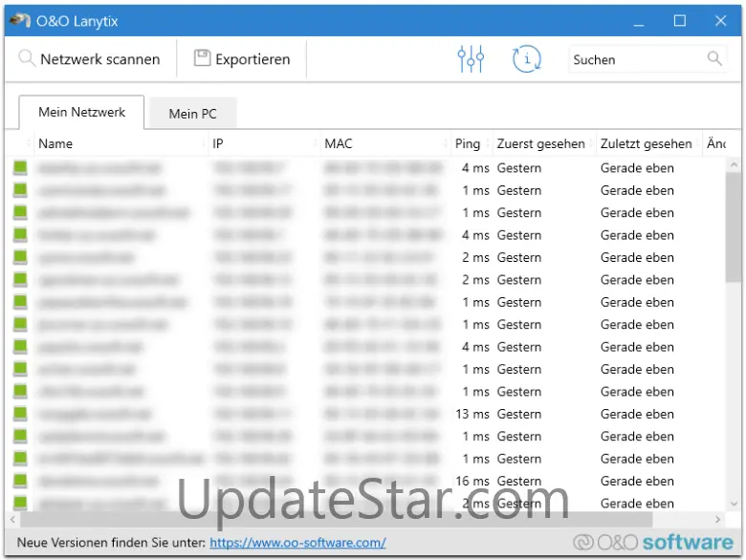Click the vertical scrollbar down arrow
This screenshot has width=746, height=560.
point(734,504)
